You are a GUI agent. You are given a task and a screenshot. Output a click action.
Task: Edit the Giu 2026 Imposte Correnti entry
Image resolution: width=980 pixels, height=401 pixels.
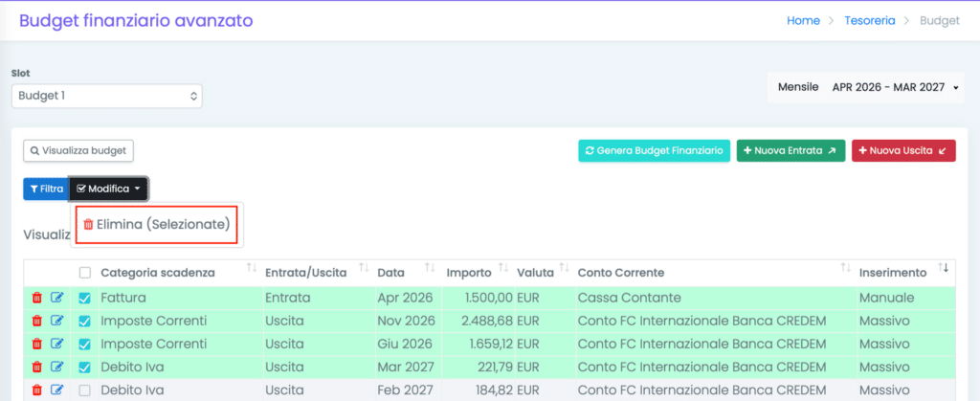(56, 344)
